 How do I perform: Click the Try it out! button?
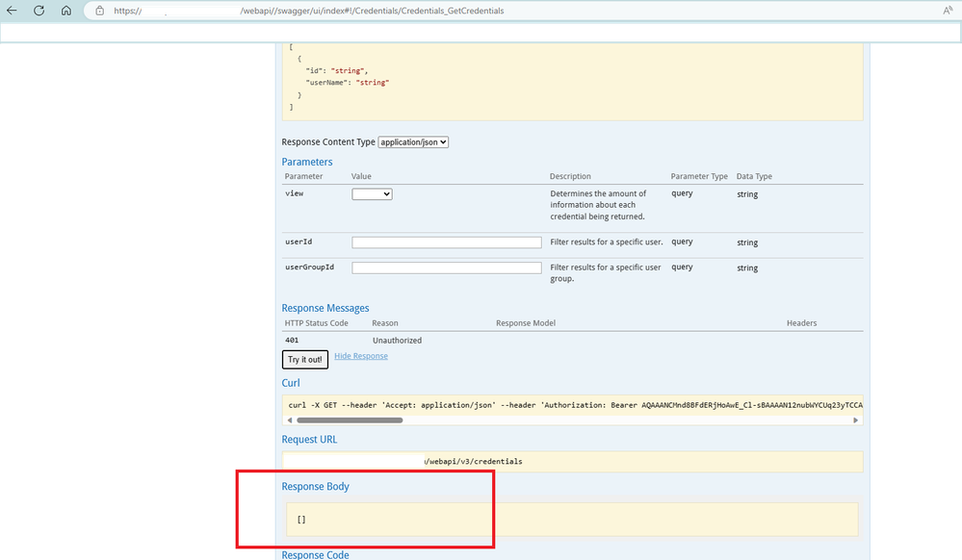pos(305,360)
